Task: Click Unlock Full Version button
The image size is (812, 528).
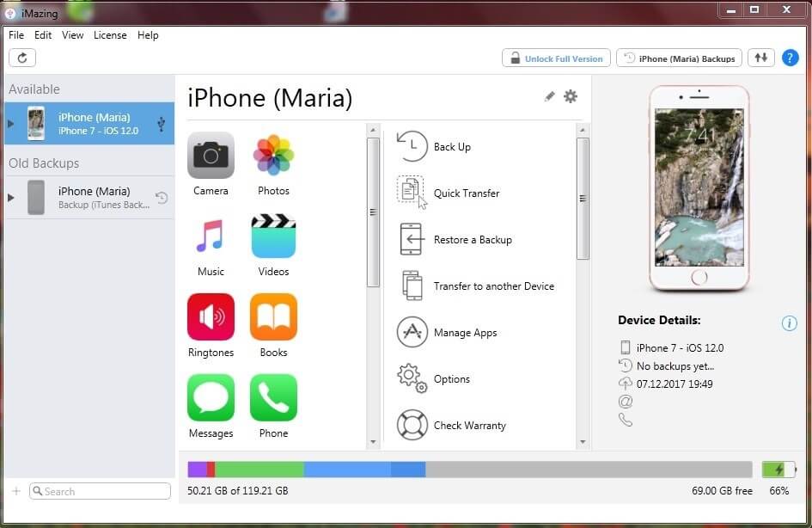Action: [556, 58]
